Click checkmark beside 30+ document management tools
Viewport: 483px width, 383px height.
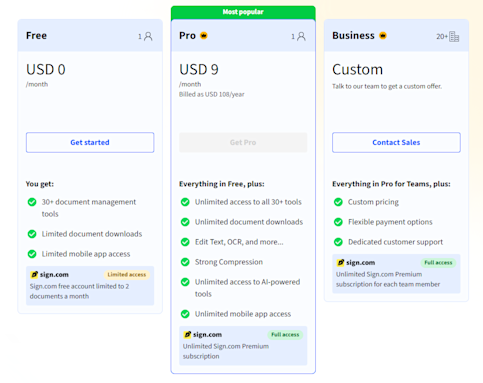click(x=32, y=202)
